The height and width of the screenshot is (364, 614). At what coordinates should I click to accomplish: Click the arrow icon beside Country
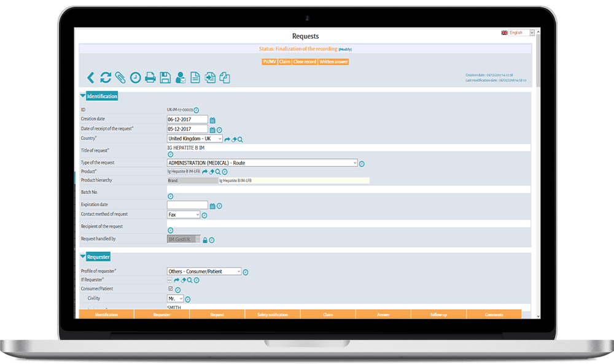click(x=227, y=139)
